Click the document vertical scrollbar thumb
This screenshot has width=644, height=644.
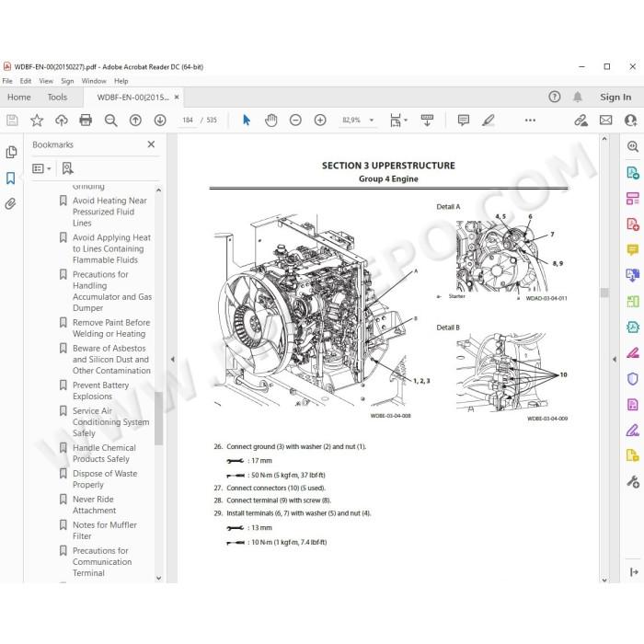(x=604, y=293)
